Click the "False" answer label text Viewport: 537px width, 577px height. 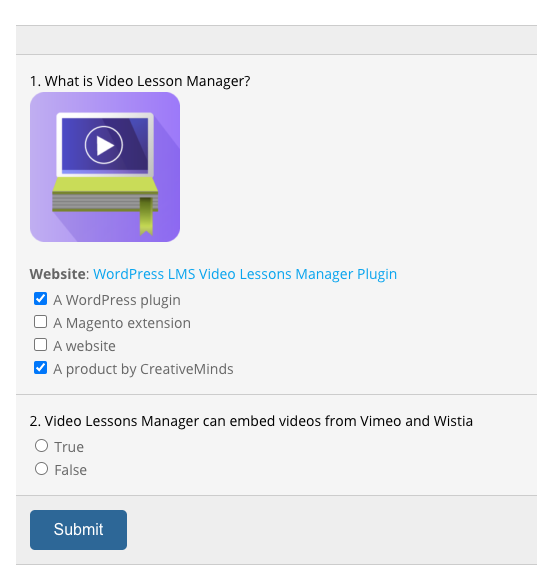click(x=71, y=470)
